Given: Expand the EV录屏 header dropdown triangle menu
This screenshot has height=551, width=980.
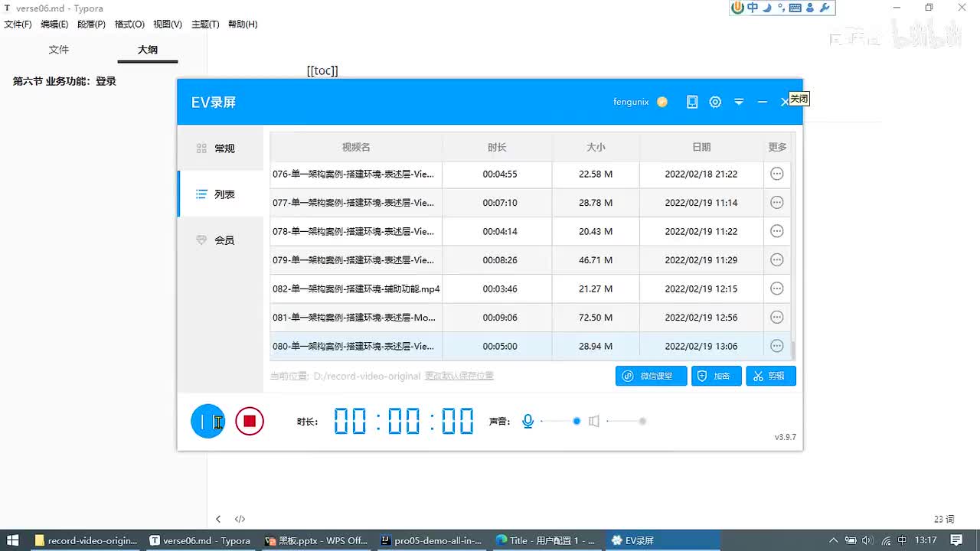Looking at the screenshot, I should point(739,102).
